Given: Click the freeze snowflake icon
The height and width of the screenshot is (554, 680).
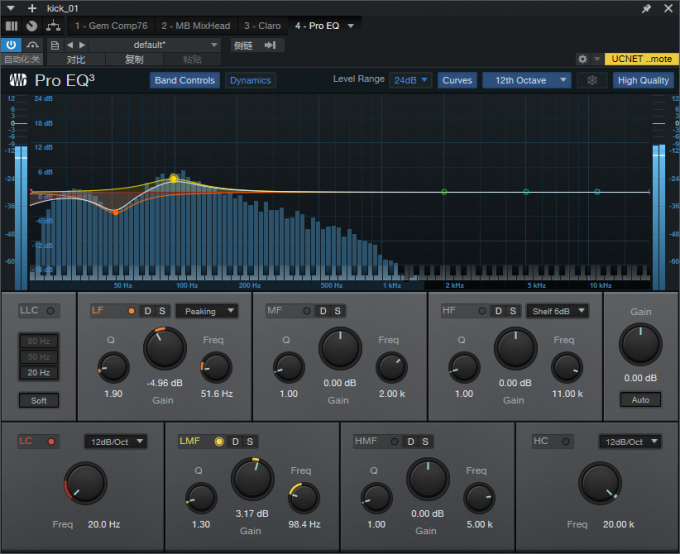Looking at the screenshot, I should (x=592, y=81).
